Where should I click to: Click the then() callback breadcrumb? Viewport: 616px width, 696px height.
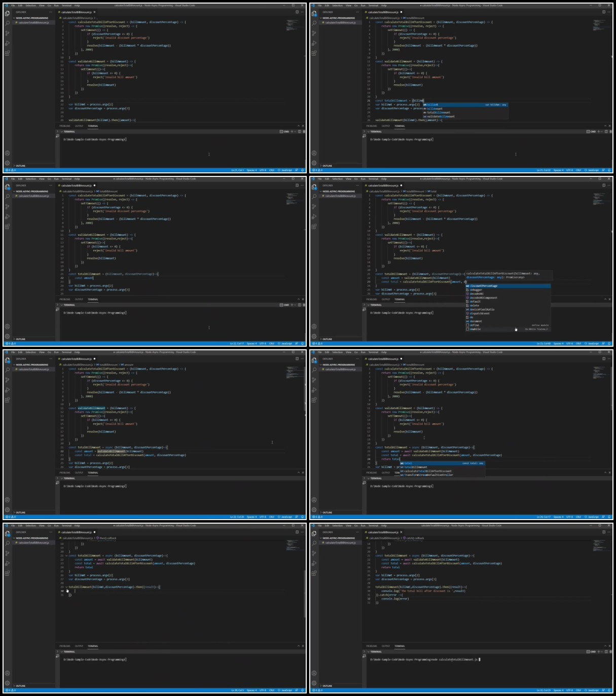coord(107,538)
